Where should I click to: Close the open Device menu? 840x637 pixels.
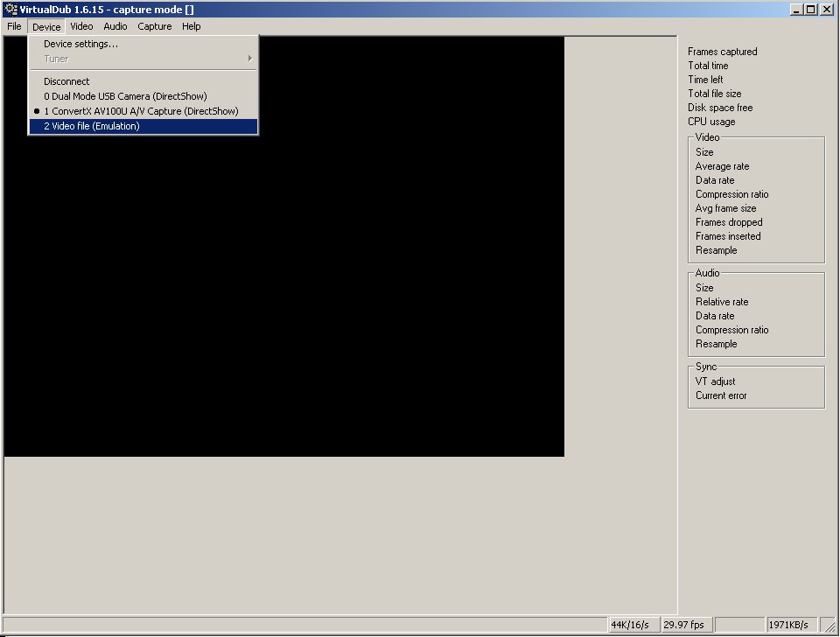tap(46, 26)
